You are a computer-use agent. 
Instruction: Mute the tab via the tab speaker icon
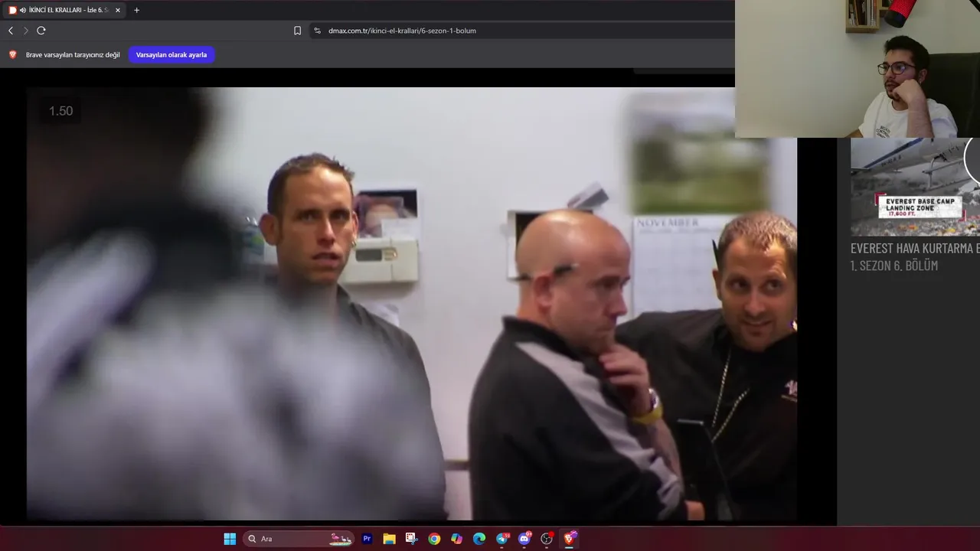[x=23, y=10]
